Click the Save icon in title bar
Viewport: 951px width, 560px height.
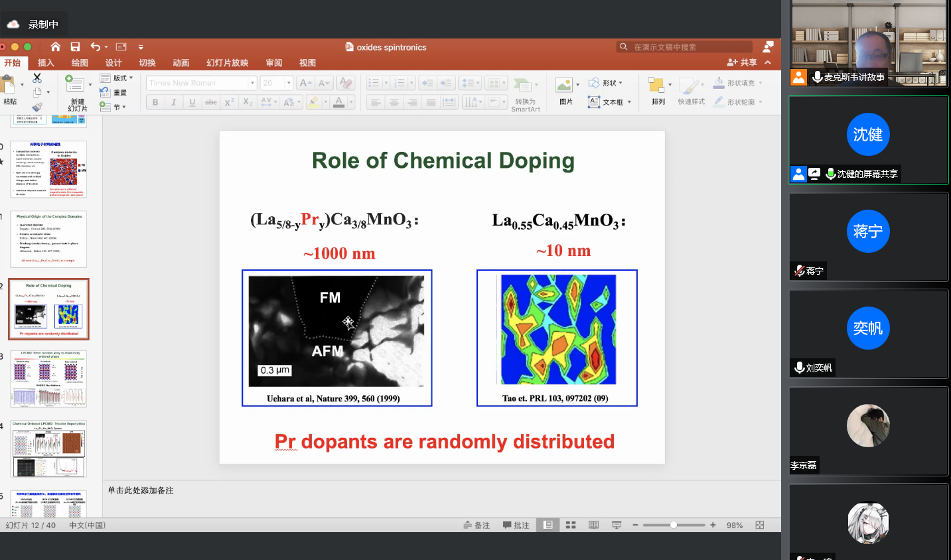tap(75, 46)
